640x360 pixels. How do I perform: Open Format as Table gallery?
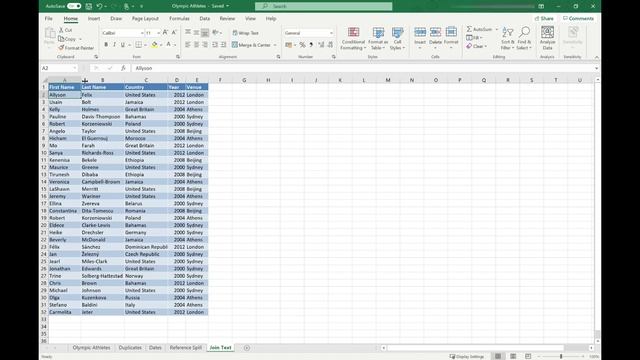coord(378,39)
